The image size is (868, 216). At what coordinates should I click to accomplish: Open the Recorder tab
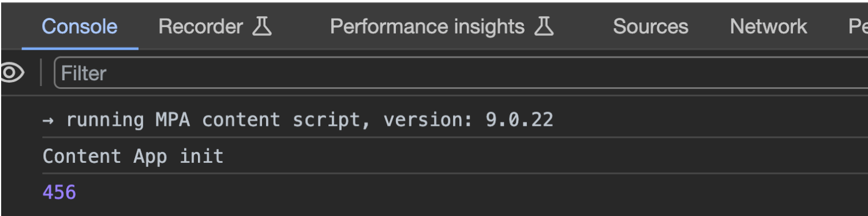click(215, 27)
